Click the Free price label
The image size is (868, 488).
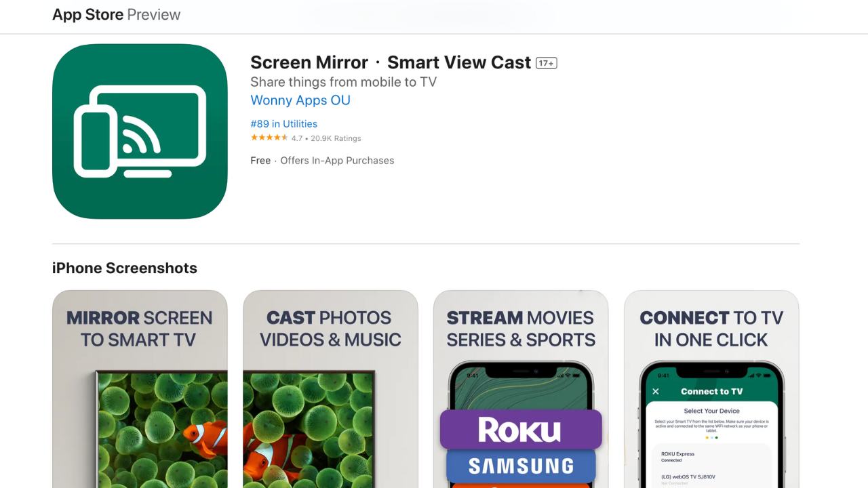coord(260,161)
